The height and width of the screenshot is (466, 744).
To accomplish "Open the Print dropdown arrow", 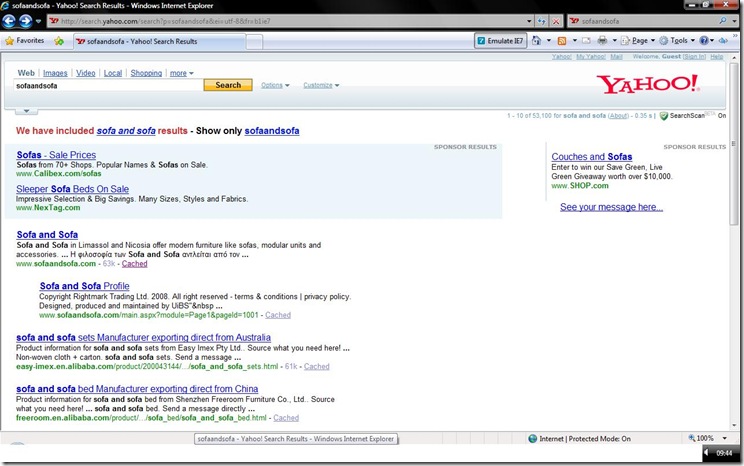I will pyautogui.click(x=614, y=41).
